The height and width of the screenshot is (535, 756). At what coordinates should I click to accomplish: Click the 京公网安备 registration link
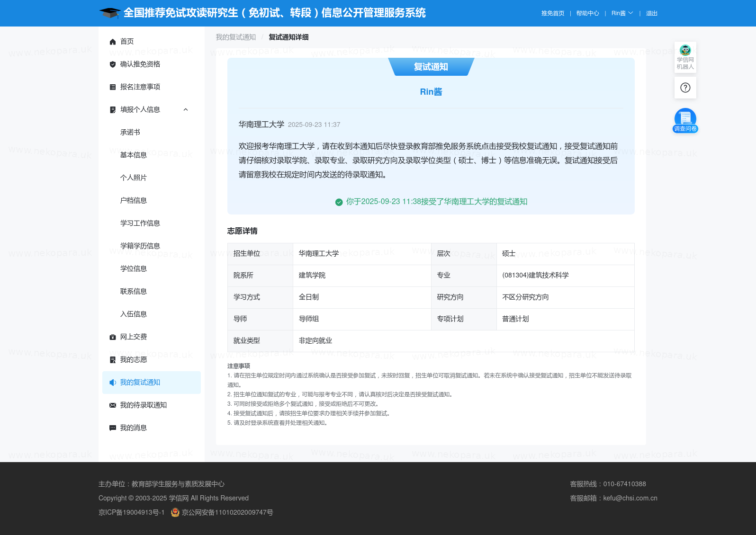(x=227, y=512)
